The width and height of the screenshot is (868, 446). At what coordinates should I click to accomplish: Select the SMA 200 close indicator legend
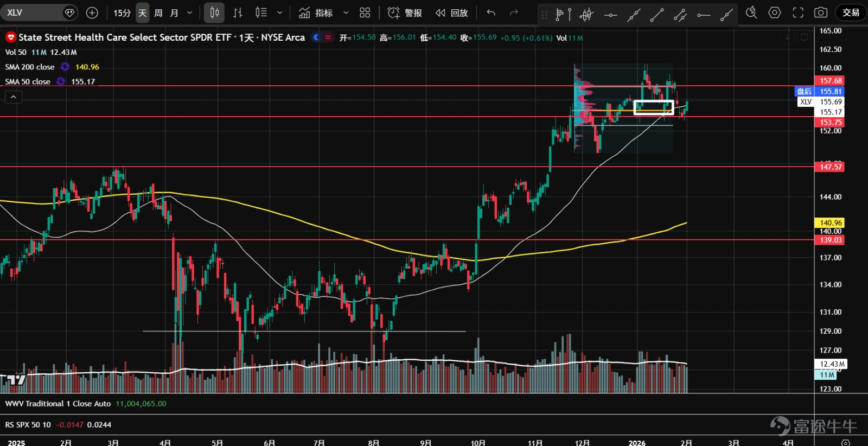(30, 67)
